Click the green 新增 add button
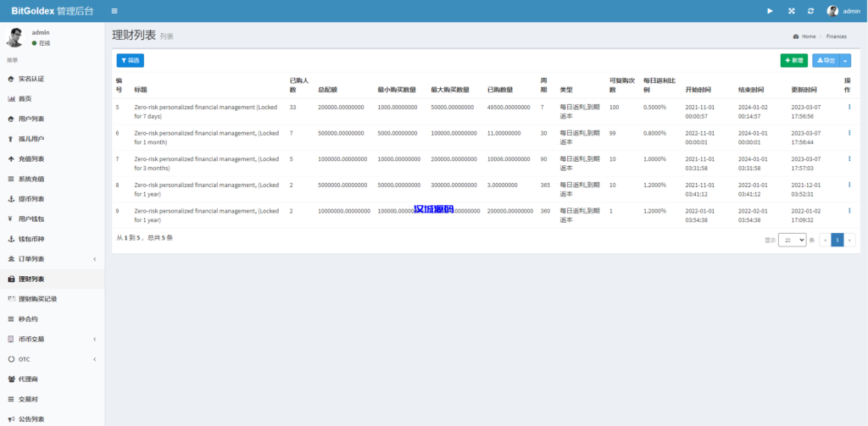This screenshot has height=426, width=868. [794, 60]
